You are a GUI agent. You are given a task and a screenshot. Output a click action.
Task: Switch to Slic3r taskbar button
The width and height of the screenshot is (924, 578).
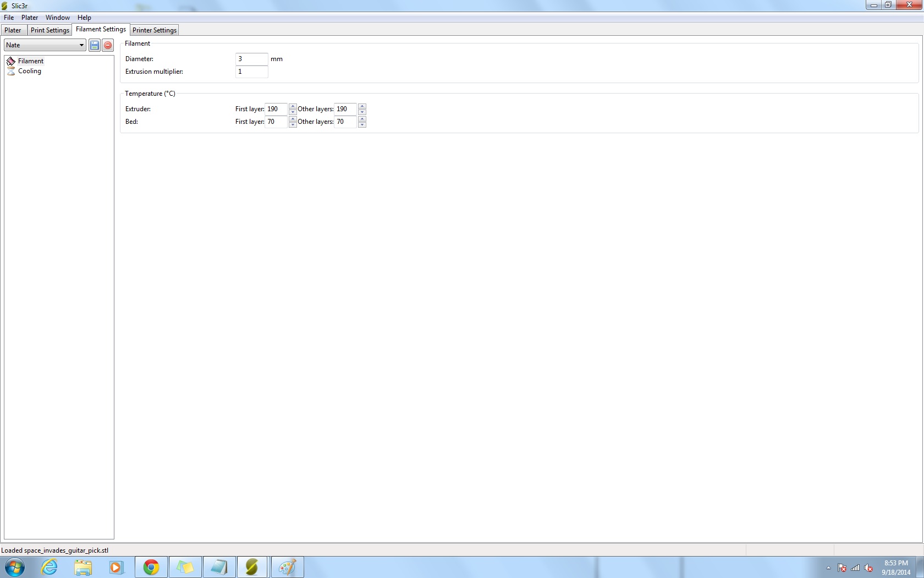pyautogui.click(x=252, y=567)
